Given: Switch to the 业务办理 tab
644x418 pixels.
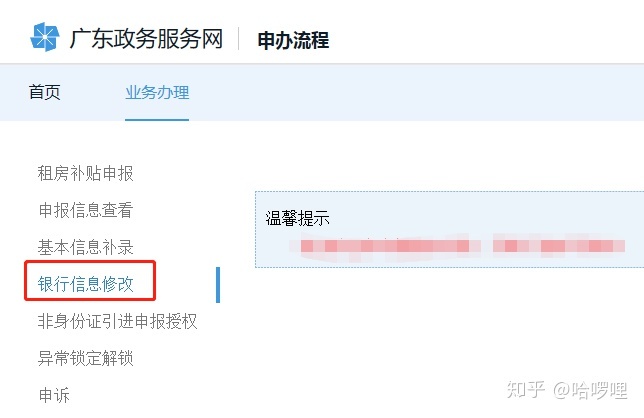Looking at the screenshot, I should [157, 92].
